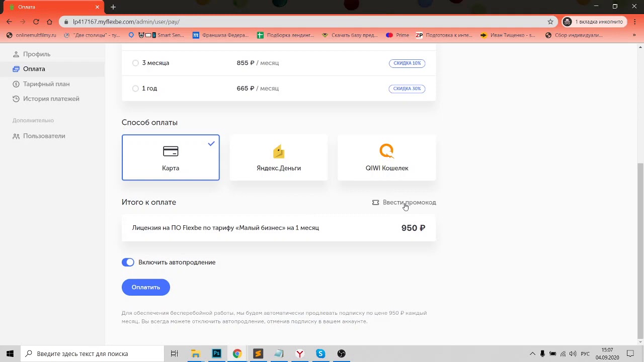Open the taskbar clock and date
The height and width of the screenshot is (362, 644).
[607, 353]
